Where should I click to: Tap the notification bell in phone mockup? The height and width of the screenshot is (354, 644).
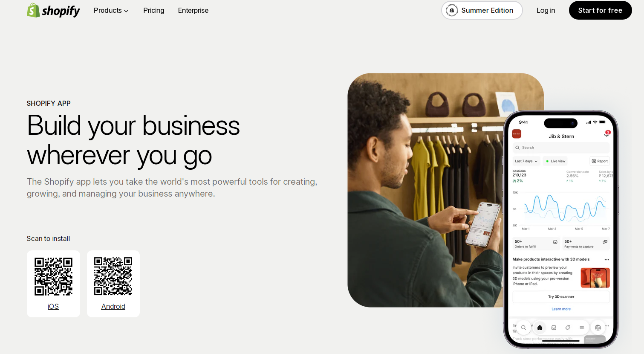click(x=606, y=134)
